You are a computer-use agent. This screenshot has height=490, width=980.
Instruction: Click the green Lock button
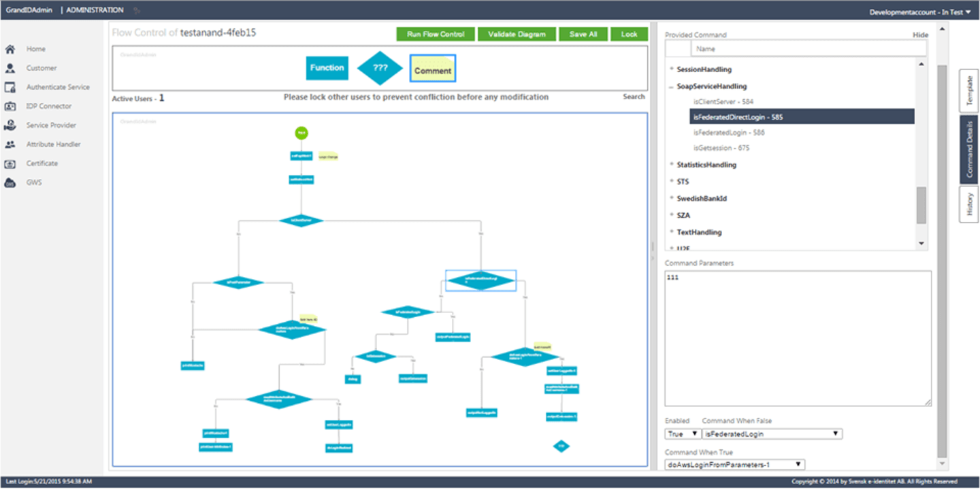[629, 34]
